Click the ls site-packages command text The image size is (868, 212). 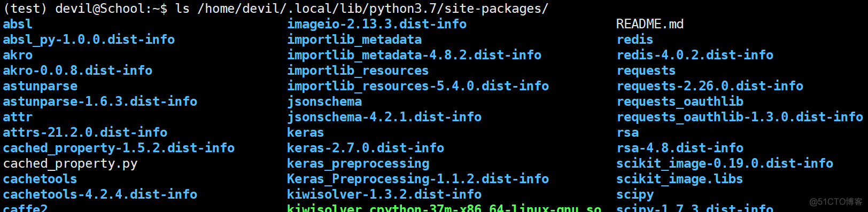(362, 9)
